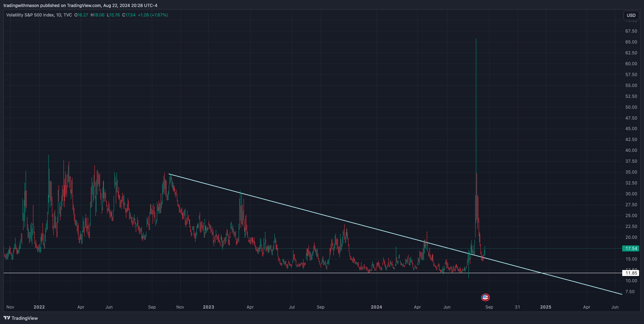The width and height of the screenshot is (644, 324).
Task: Click the +1.28 (+7.87%) change value
Action: [x=153, y=15]
